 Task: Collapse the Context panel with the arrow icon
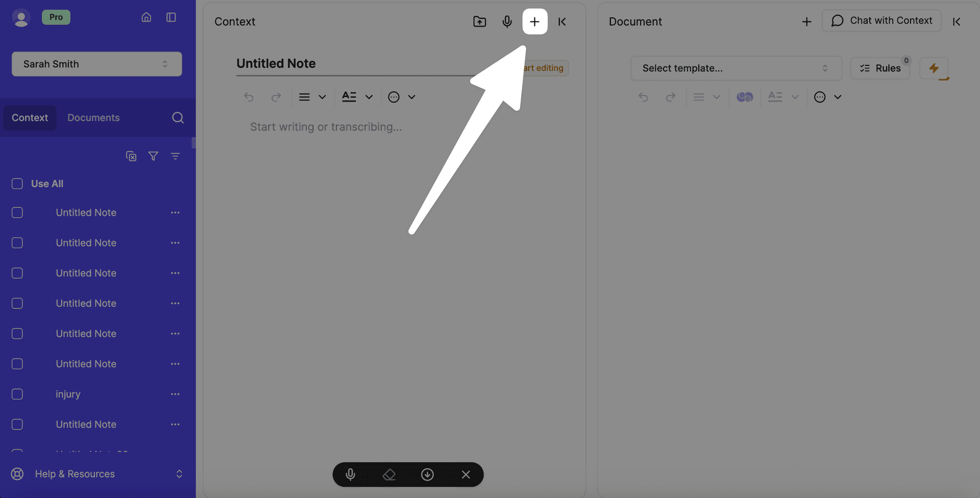(561, 21)
